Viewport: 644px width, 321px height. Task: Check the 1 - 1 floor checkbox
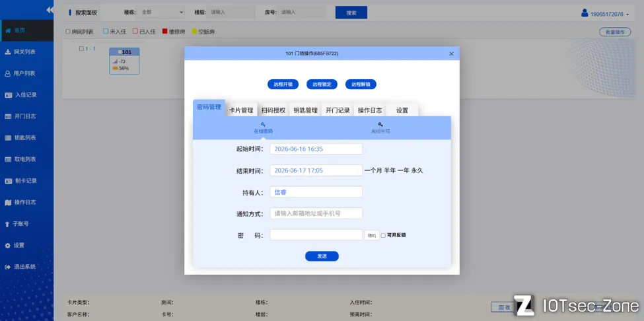81,48
